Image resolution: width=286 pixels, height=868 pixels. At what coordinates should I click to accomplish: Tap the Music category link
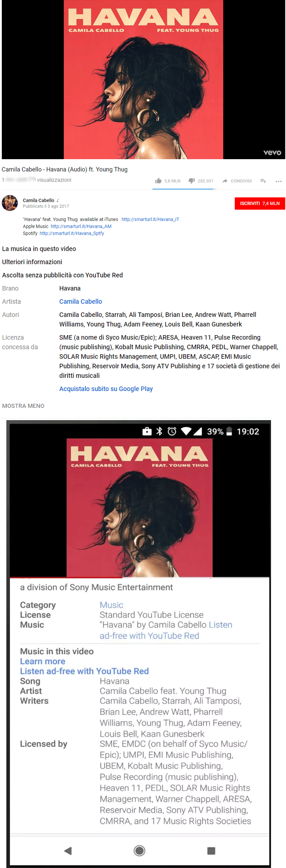112,605
